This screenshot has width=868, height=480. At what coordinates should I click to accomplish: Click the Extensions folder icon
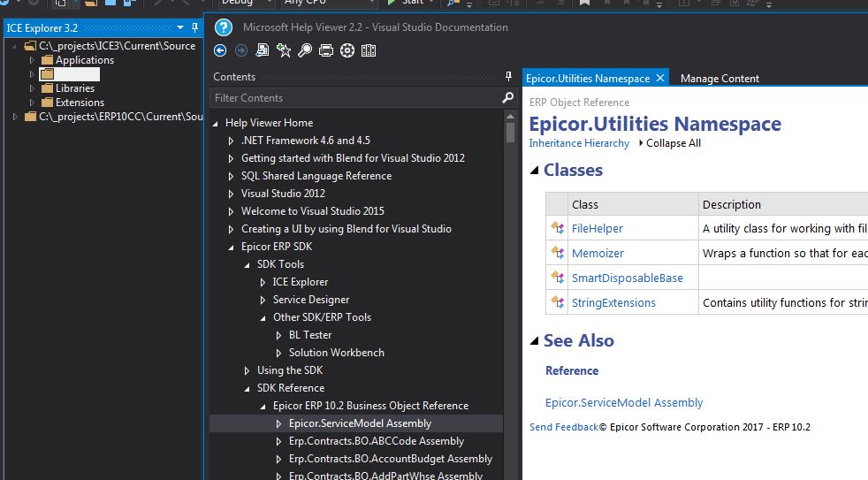[x=48, y=103]
